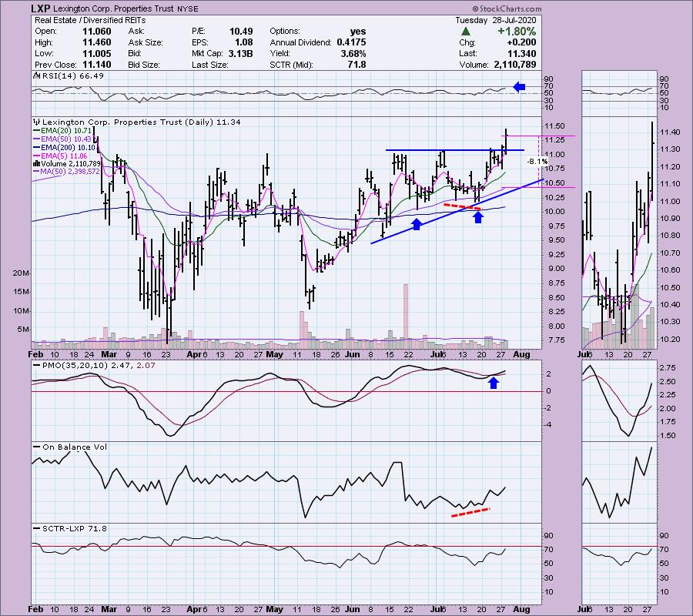Click the 20M volume axis label
Viewport: 693px width, 616px height.
[22, 273]
